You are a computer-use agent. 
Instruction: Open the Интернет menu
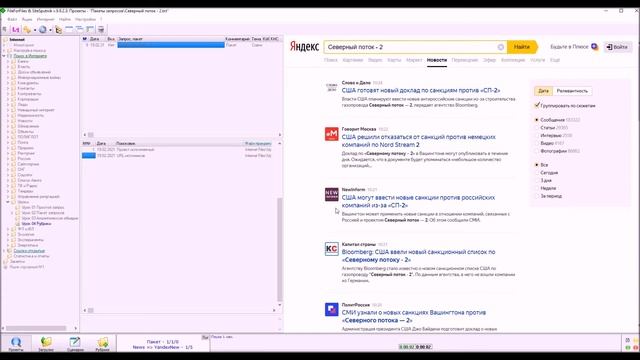click(x=45, y=19)
